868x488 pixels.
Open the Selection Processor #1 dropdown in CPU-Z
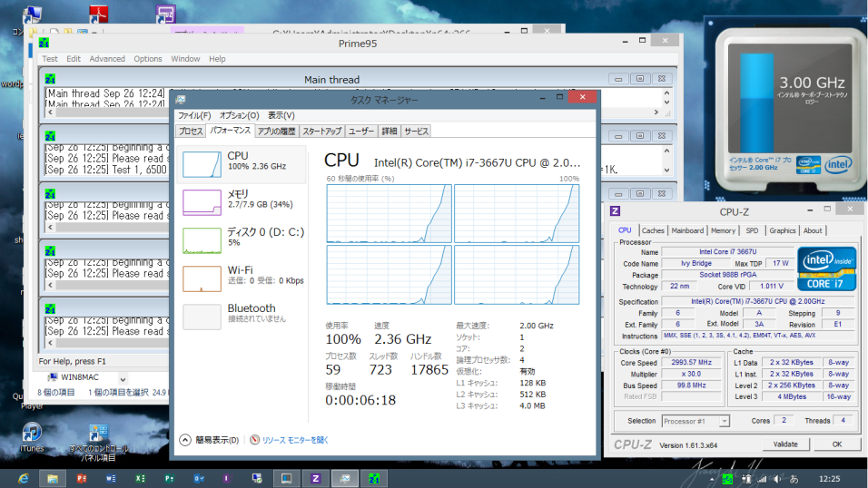724,421
